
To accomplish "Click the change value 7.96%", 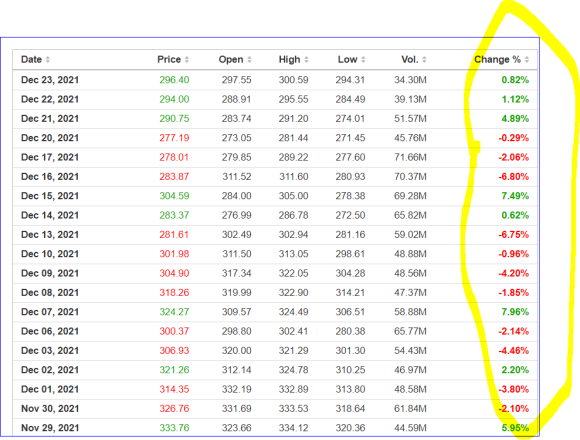I will click(x=515, y=312).
